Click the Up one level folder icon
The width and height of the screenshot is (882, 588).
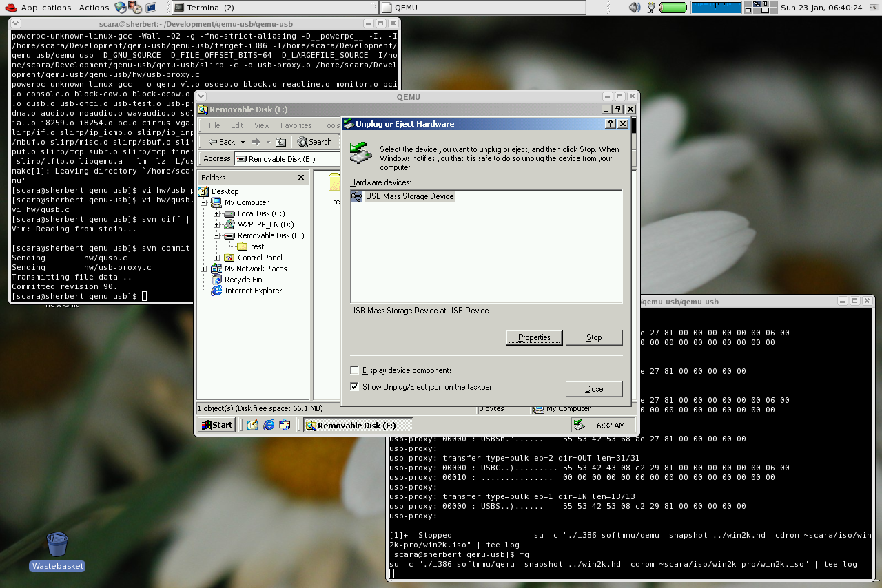(280, 142)
